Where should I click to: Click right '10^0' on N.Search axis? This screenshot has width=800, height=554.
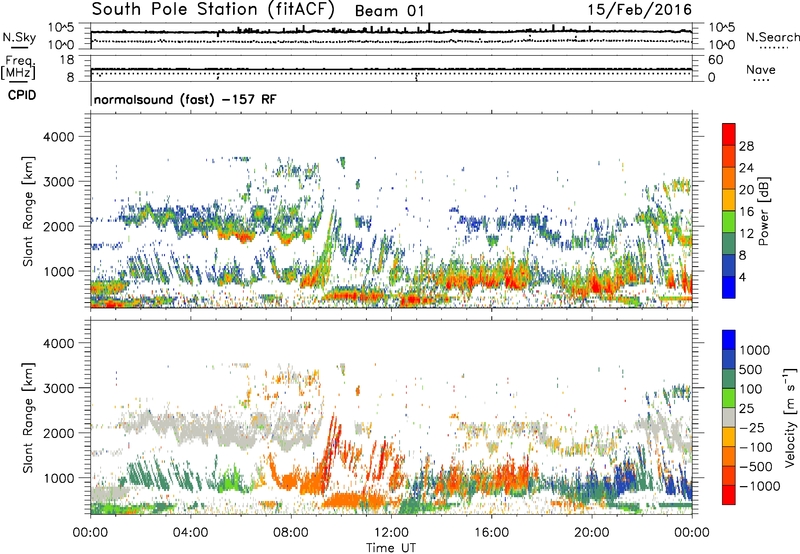coord(722,45)
